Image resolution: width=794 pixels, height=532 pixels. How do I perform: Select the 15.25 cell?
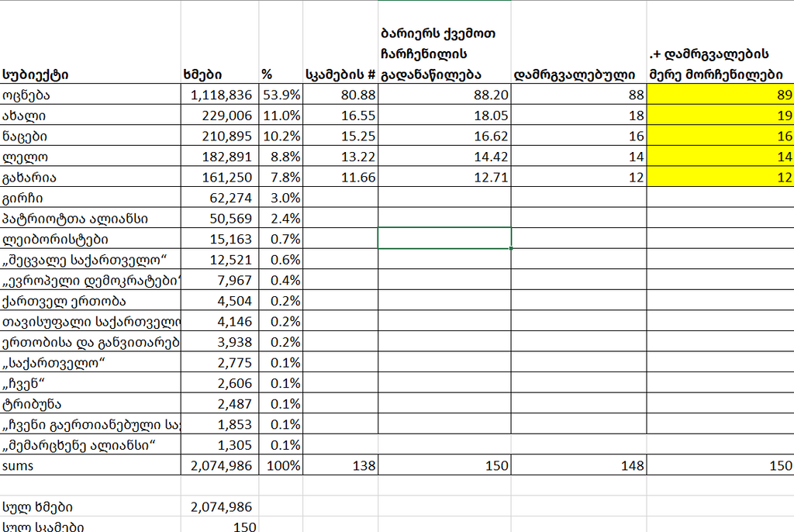coord(340,136)
